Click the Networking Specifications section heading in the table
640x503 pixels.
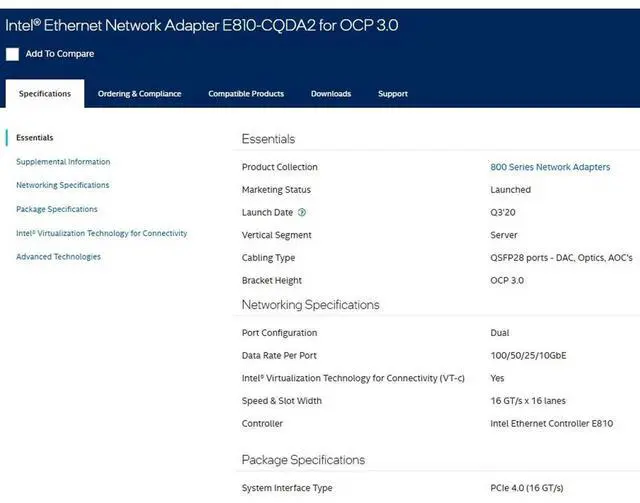pos(310,305)
